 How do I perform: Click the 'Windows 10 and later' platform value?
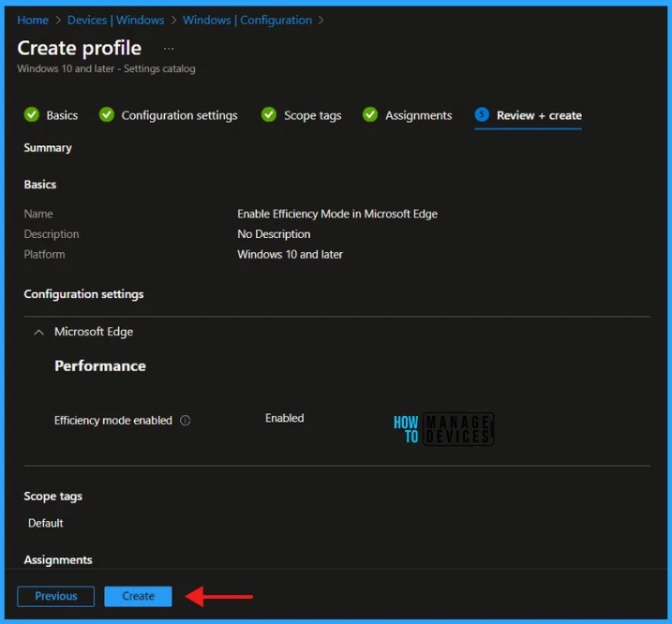291,255
